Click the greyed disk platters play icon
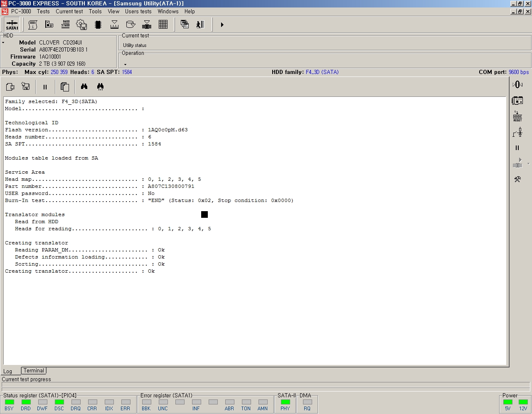Viewport: 532px width, 414px height. pos(517,163)
